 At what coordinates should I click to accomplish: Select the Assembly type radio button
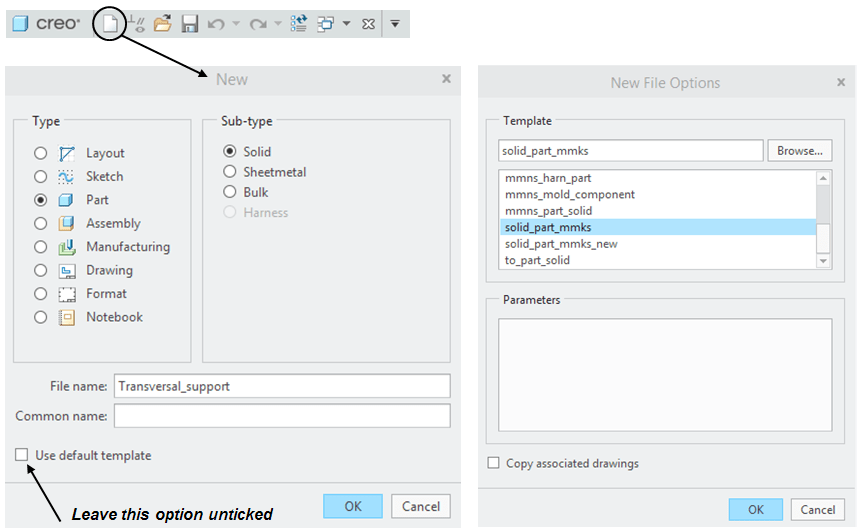pos(41,224)
